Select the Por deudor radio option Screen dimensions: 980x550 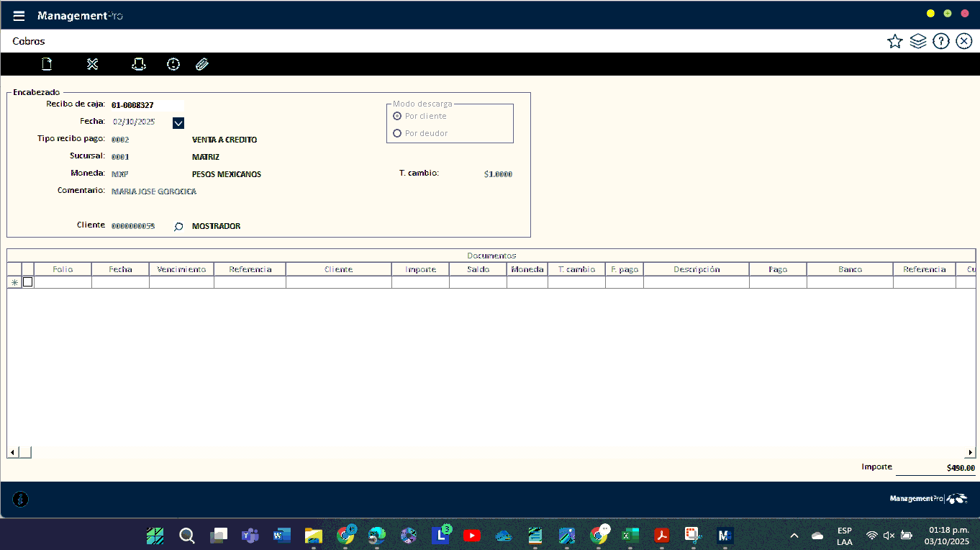pos(397,133)
